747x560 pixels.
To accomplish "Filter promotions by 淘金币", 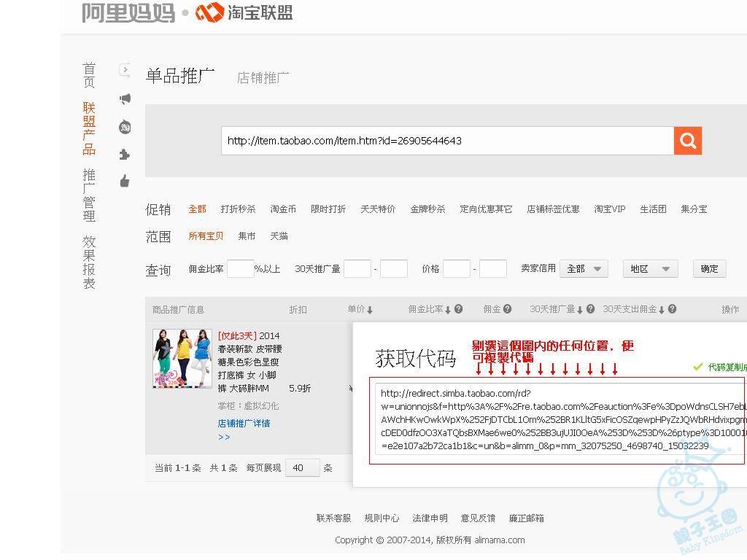I will click(x=283, y=209).
